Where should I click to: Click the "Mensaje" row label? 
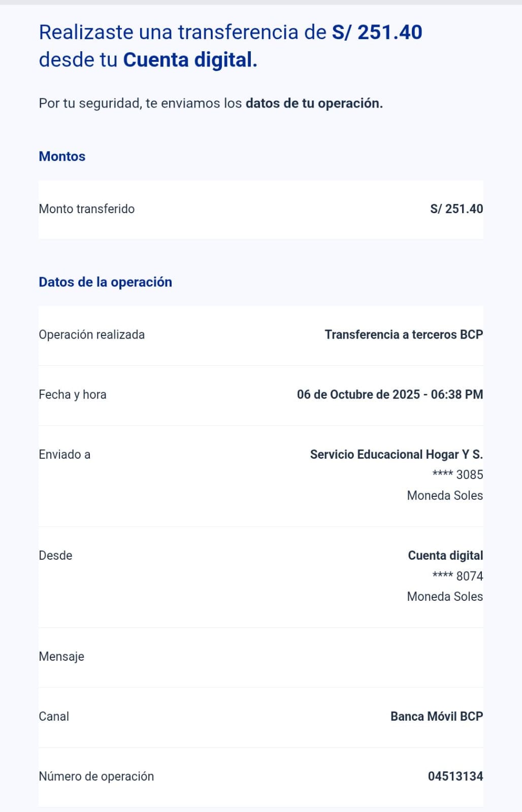[61, 657]
